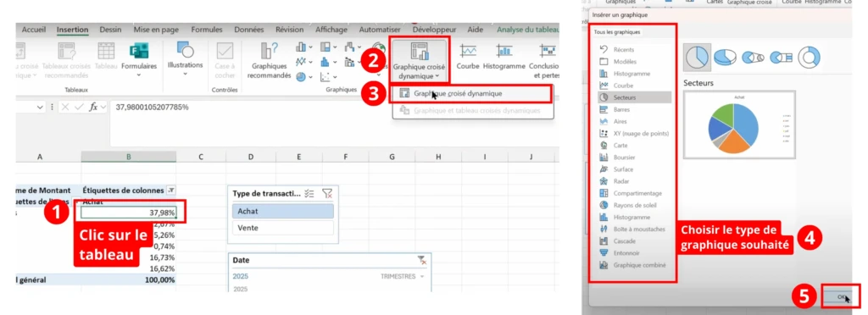Select column B header

pyautogui.click(x=129, y=157)
